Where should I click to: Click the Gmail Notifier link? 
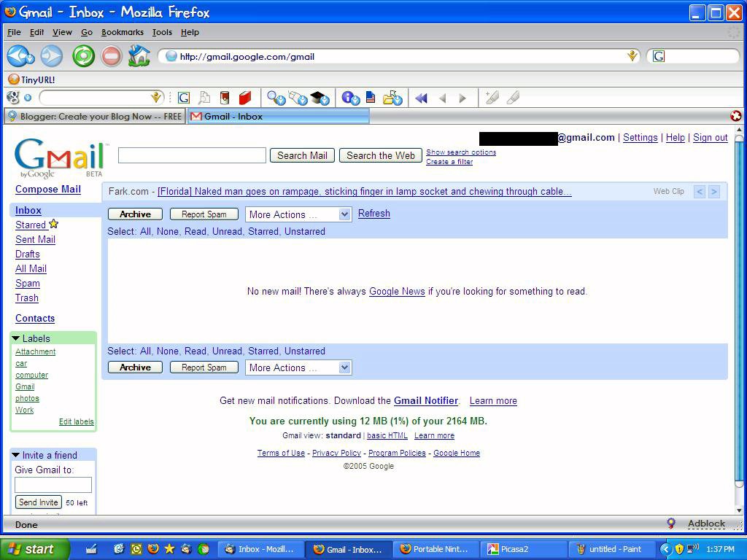tap(426, 400)
